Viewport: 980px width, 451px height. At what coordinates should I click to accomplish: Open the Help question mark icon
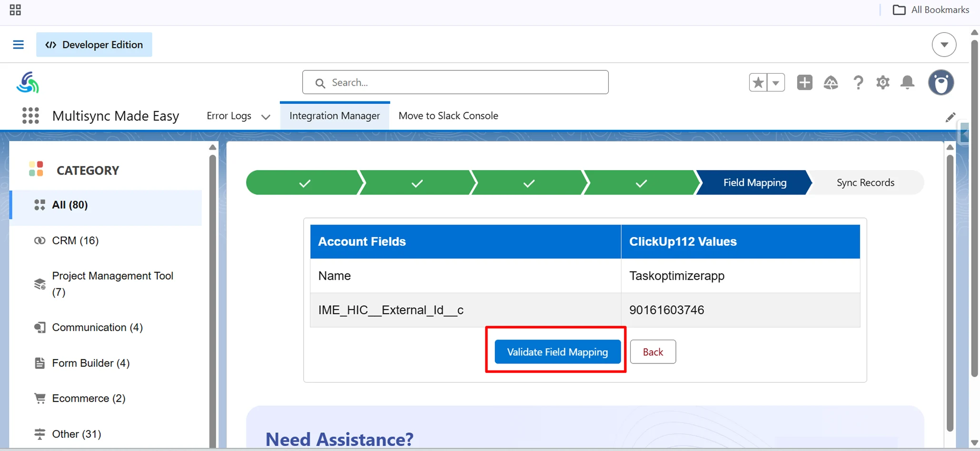(858, 83)
